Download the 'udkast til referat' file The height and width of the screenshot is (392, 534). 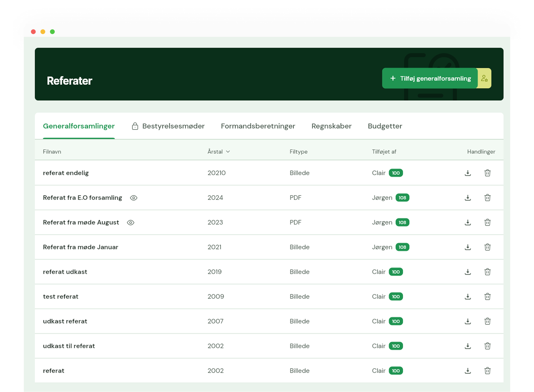pos(468,346)
